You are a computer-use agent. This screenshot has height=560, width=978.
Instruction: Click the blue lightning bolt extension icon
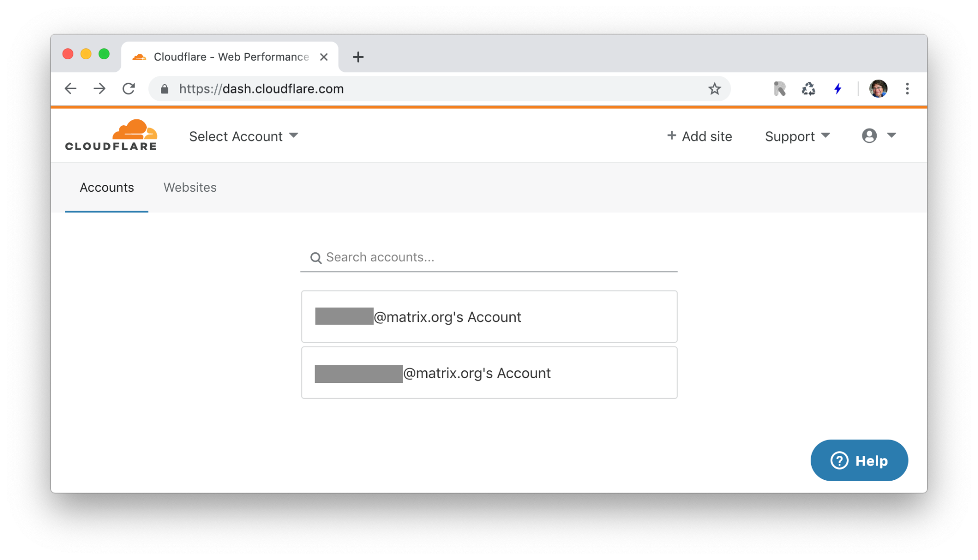[838, 89]
